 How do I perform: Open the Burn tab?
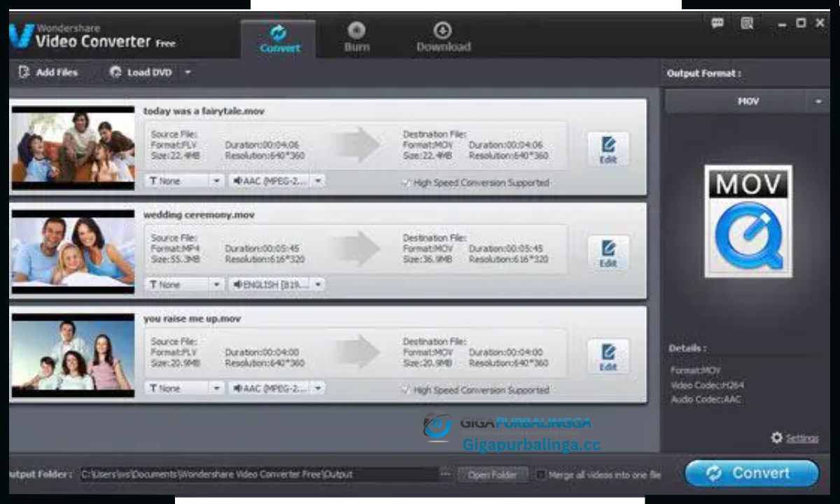357,38
